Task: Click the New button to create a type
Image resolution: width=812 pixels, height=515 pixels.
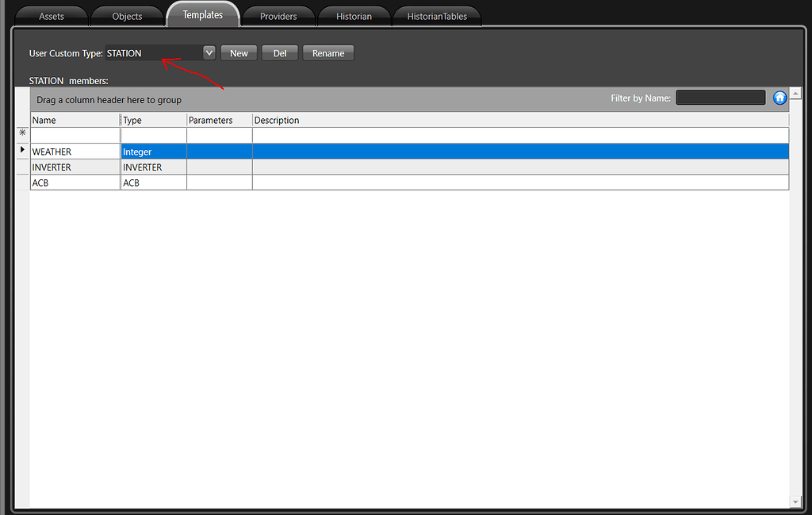Action: pyautogui.click(x=239, y=52)
